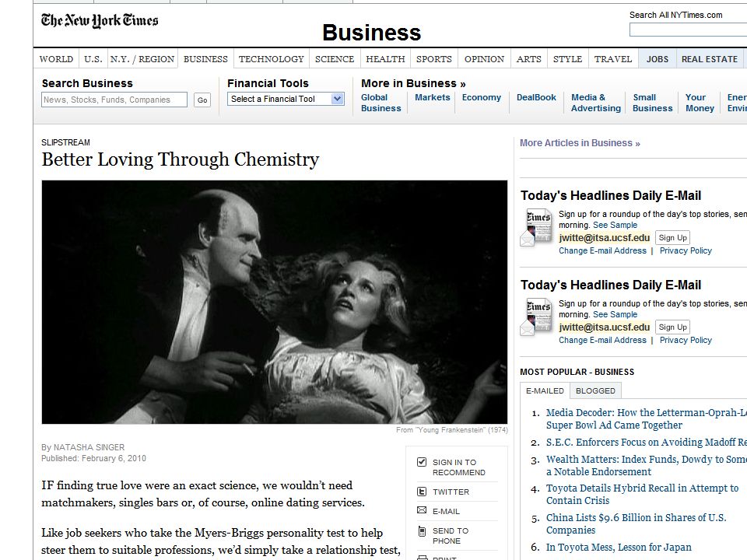747x560 pixels.
Task: Focus the Search All NYTimes.com field
Action: coord(688,30)
